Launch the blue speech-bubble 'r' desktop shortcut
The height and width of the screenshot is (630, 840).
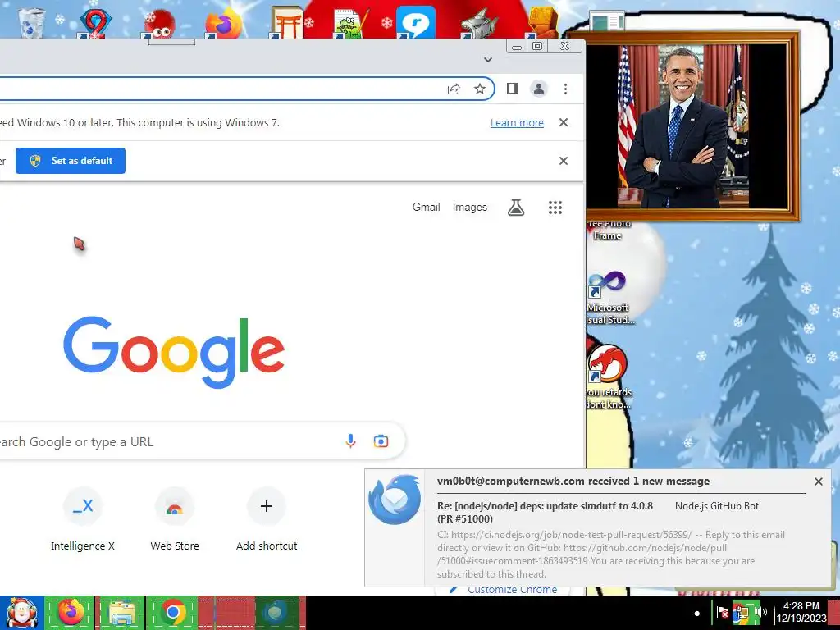[x=416, y=22]
